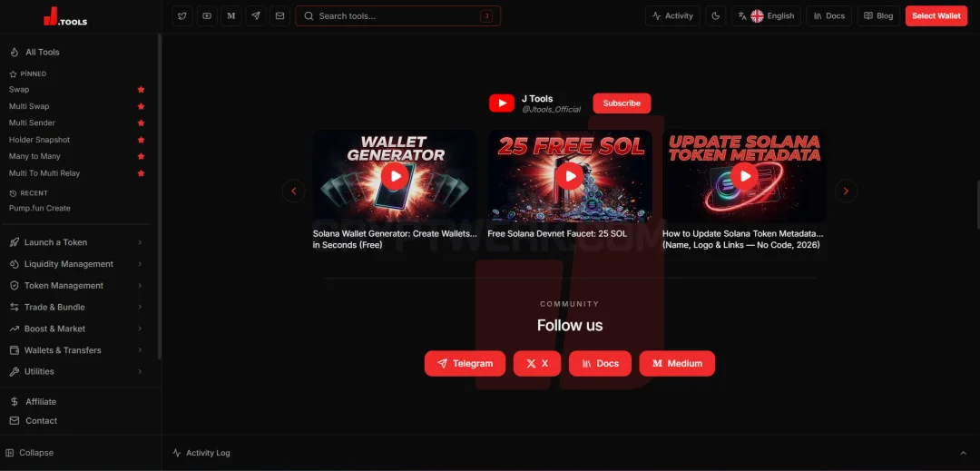Open Solana Wallet Generator video title

[x=395, y=240]
